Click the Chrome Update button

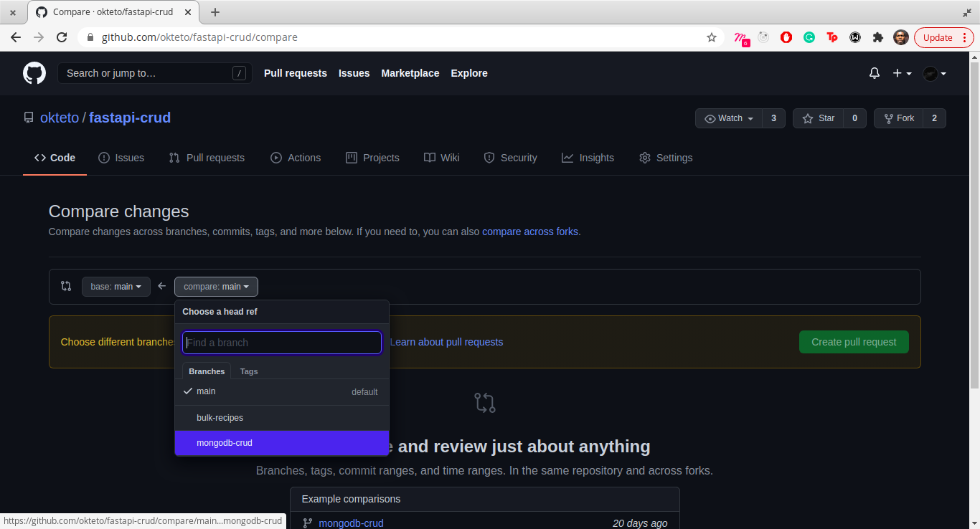[938, 37]
